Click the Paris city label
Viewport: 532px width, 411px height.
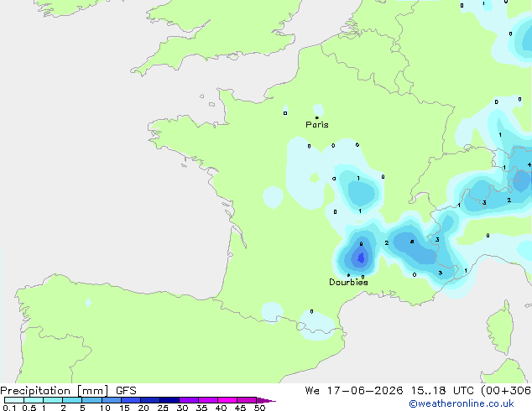[317, 124]
